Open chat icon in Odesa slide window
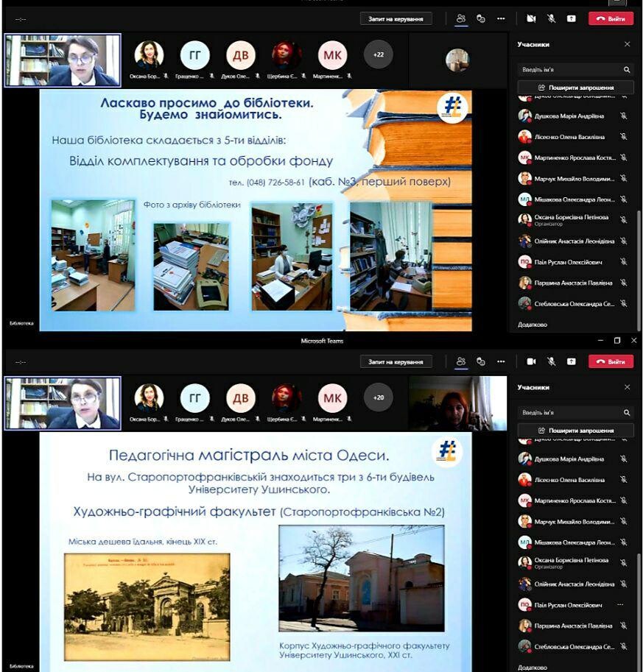Screen dimensions: 643x672 click(481, 361)
